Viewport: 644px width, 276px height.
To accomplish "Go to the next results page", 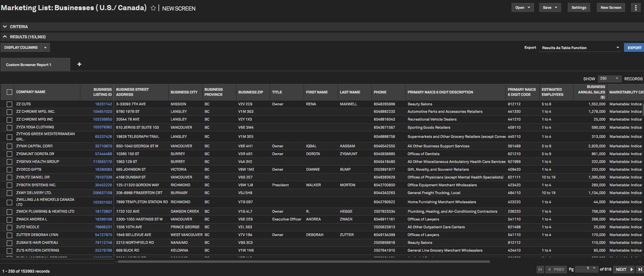I will [x=624, y=270].
